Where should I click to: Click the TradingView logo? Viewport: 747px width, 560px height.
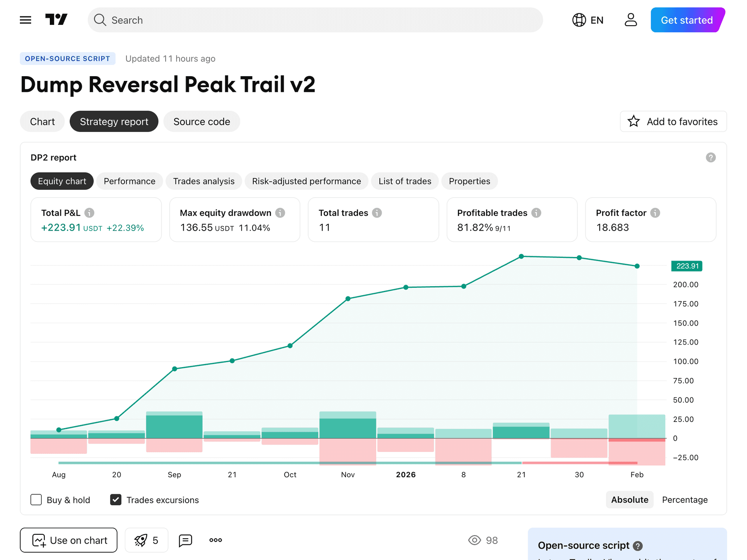click(x=57, y=19)
